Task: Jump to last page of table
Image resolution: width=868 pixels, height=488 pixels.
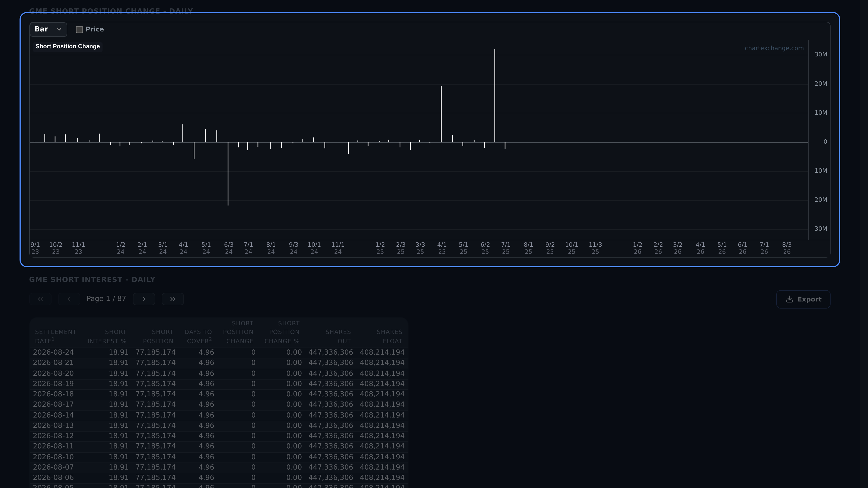Action: point(173,299)
